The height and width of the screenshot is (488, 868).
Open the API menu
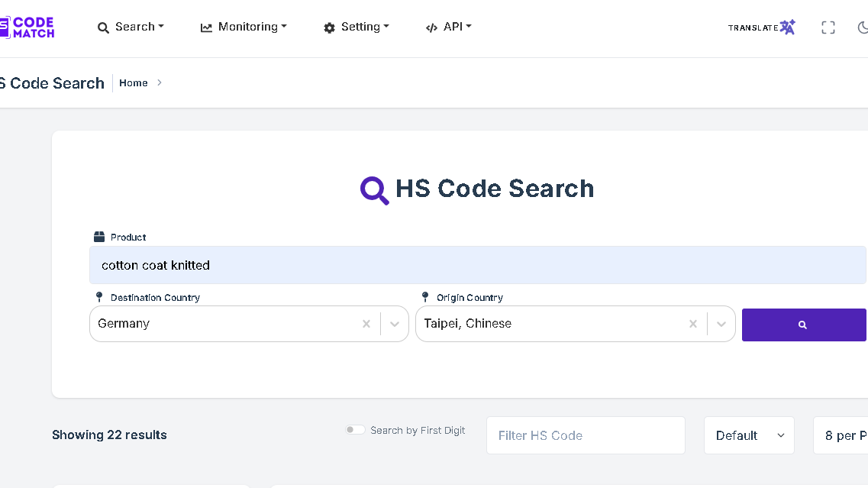(x=449, y=27)
